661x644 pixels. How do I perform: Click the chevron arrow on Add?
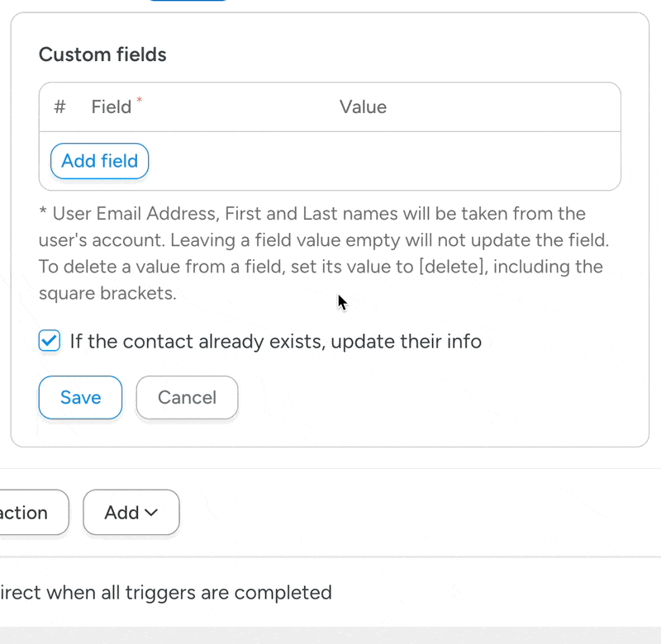click(x=152, y=513)
